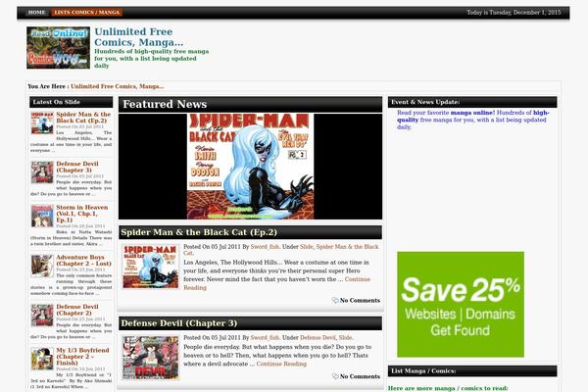Open the LISTS COMICS / MANGA menu
This screenshot has height=392, width=588.
click(x=87, y=13)
